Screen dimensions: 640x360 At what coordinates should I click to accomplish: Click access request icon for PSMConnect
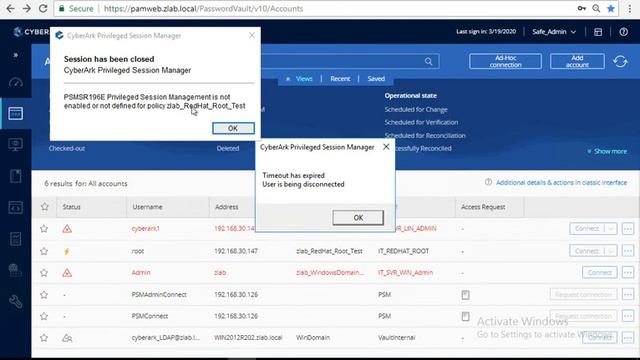[465, 316]
